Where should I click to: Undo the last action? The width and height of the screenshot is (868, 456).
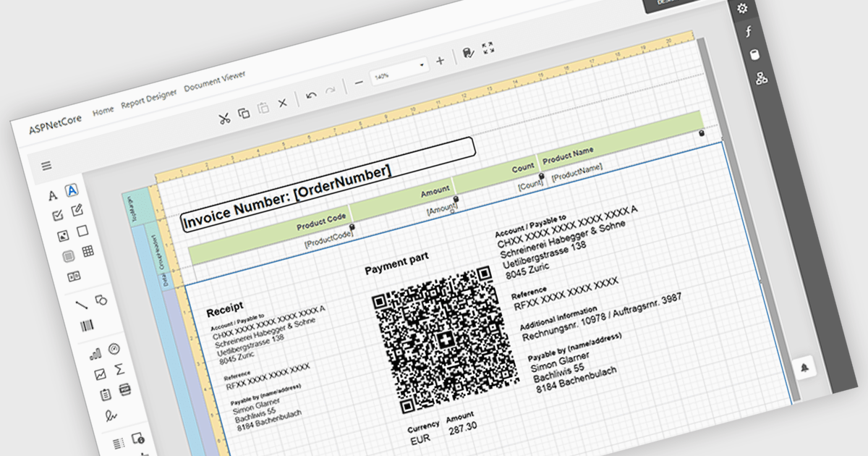[x=311, y=95]
